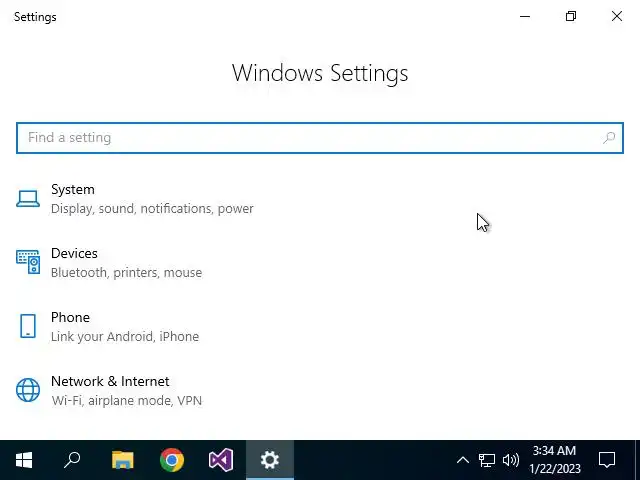This screenshot has height=480, width=640.
Task: Select the Settings gear in the taskbar
Action: click(x=270, y=460)
